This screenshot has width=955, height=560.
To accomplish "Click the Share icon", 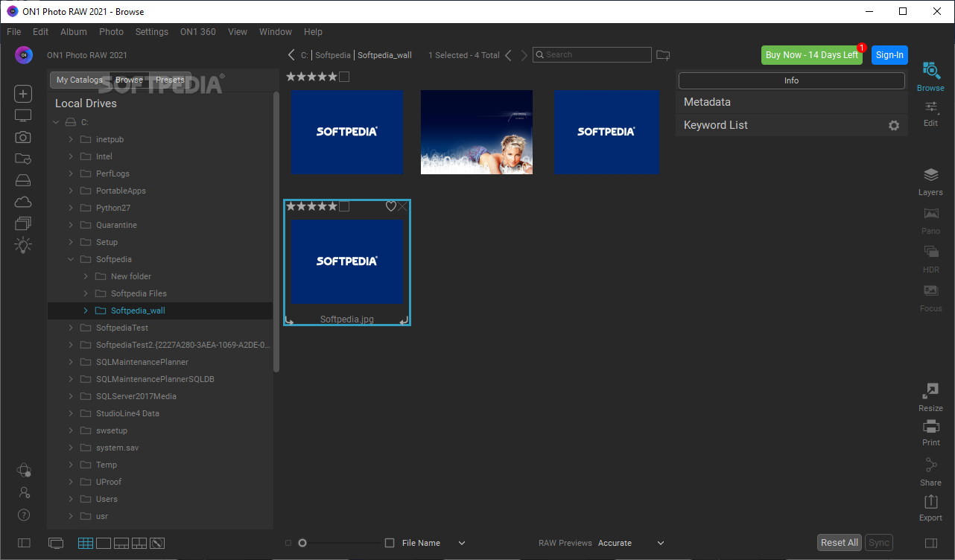I will pyautogui.click(x=930, y=465).
